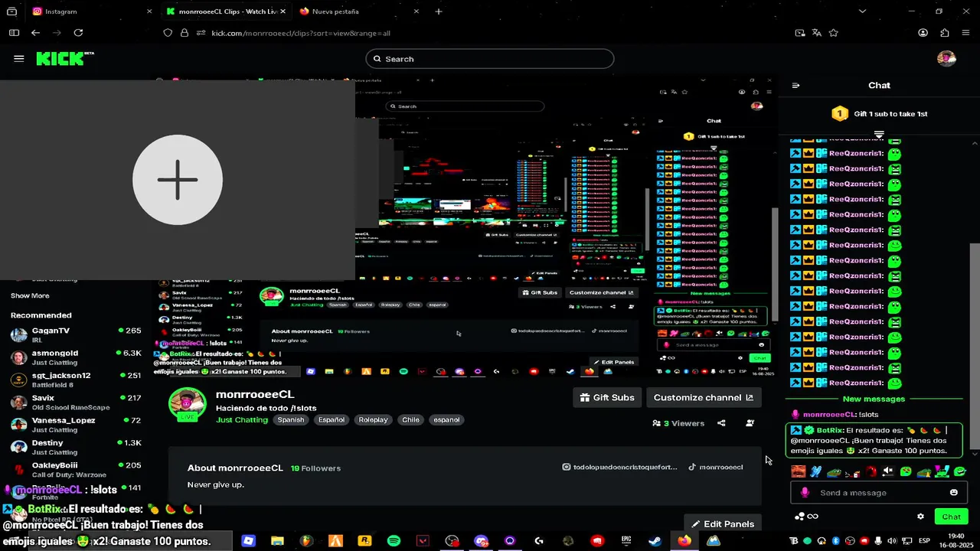Open Destiny recommended channel
This screenshot has width=980, height=551.
(76, 447)
